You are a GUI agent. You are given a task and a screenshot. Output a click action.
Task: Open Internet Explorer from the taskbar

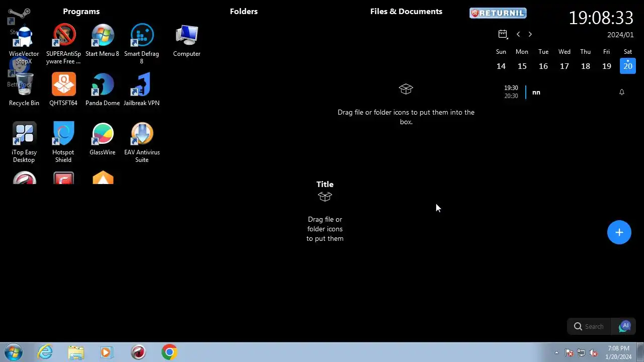coord(45,352)
